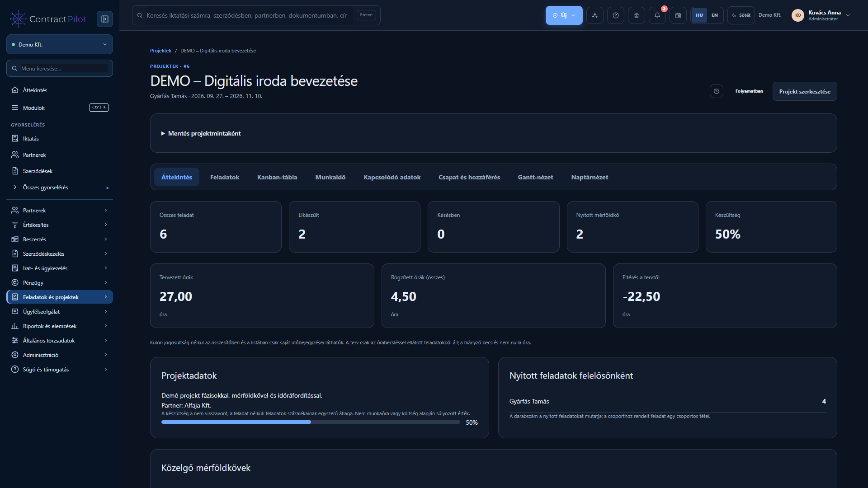868x488 pixels.
Task: Click the project progress bar at 50%
Action: click(x=311, y=422)
